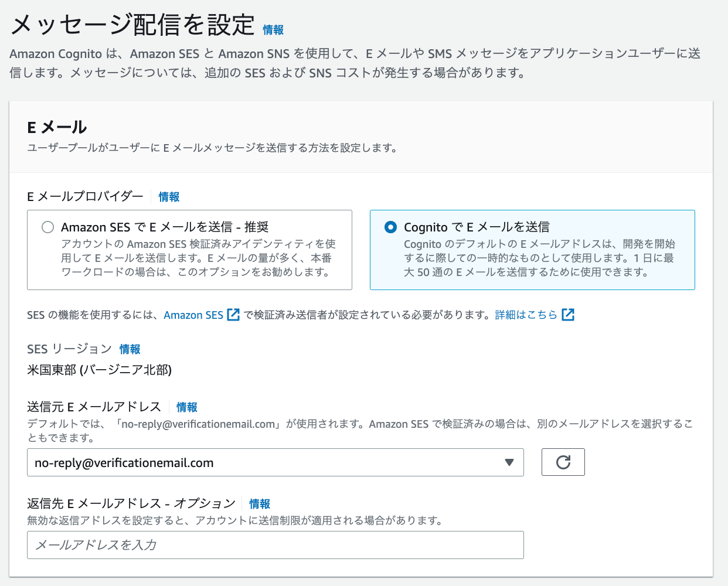Image resolution: width=728 pixels, height=586 pixels.
Task: Click 情報 next to 送信元 E メールアドレス
Action: (x=186, y=407)
